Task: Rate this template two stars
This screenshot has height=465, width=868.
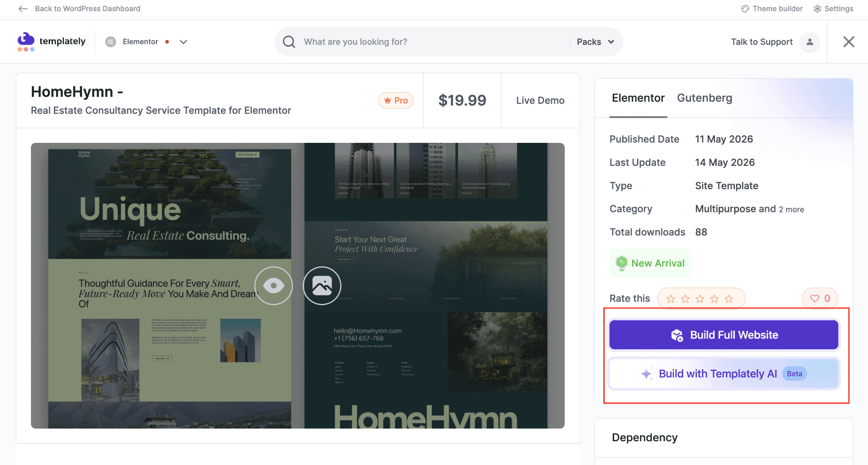Action: click(685, 299)
